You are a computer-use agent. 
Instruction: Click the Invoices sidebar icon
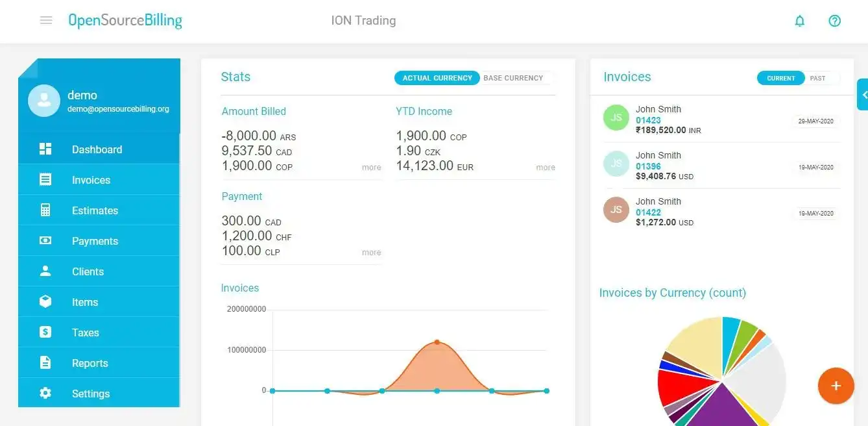pos(45,180)
